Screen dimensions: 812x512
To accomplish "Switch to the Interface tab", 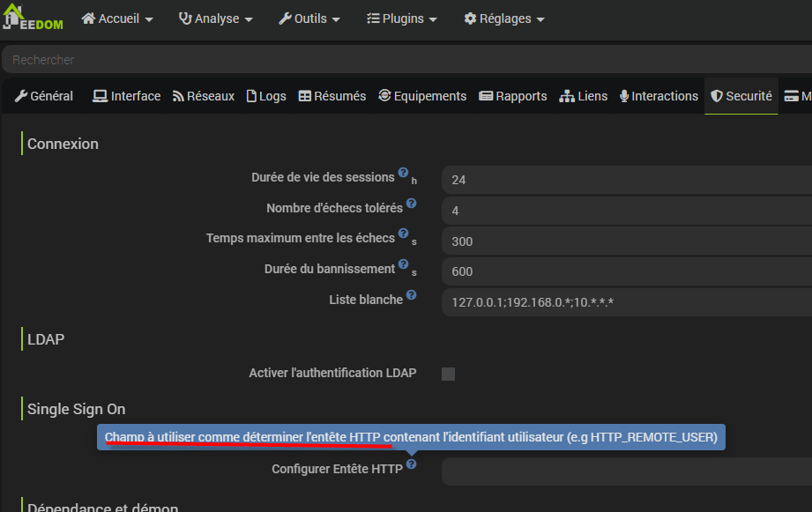I will coord(126,96).
